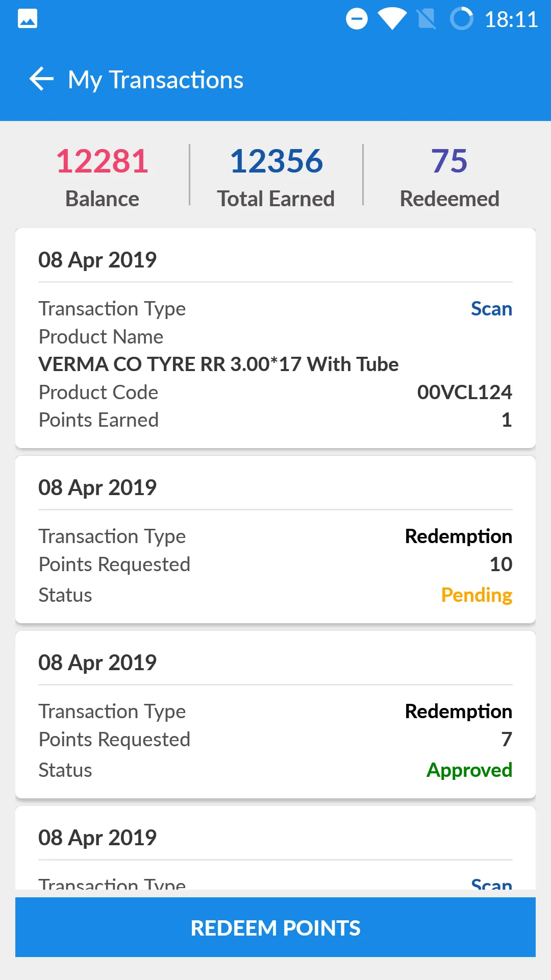Select the 12281 Balance figure
Viewport: 551px width, 980px height.
[102, 161]
